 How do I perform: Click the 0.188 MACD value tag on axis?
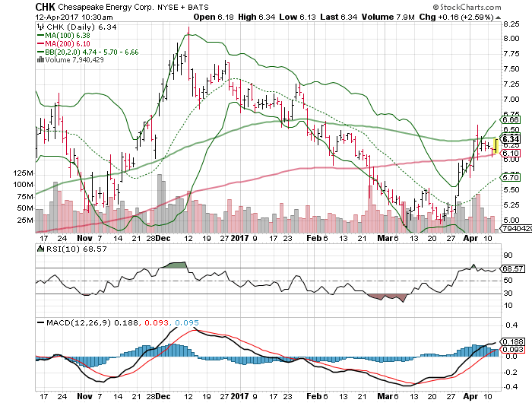click(x=512, y=342)
